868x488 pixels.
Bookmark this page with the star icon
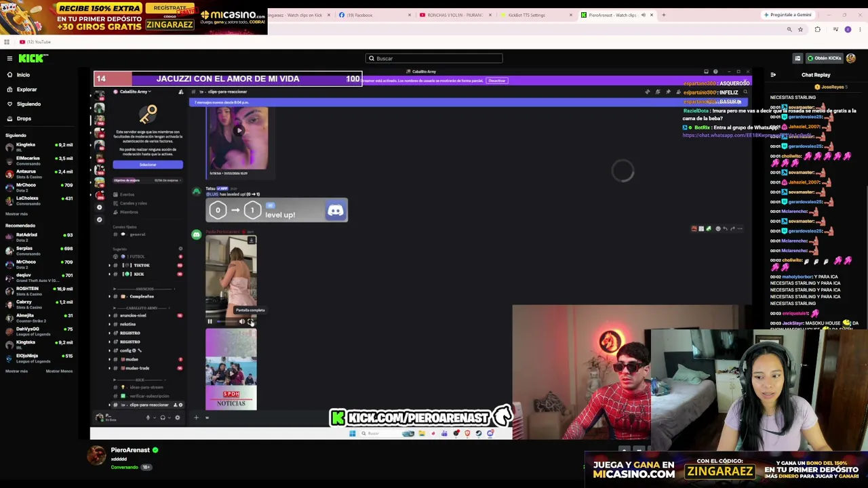[x=800, y=29]
